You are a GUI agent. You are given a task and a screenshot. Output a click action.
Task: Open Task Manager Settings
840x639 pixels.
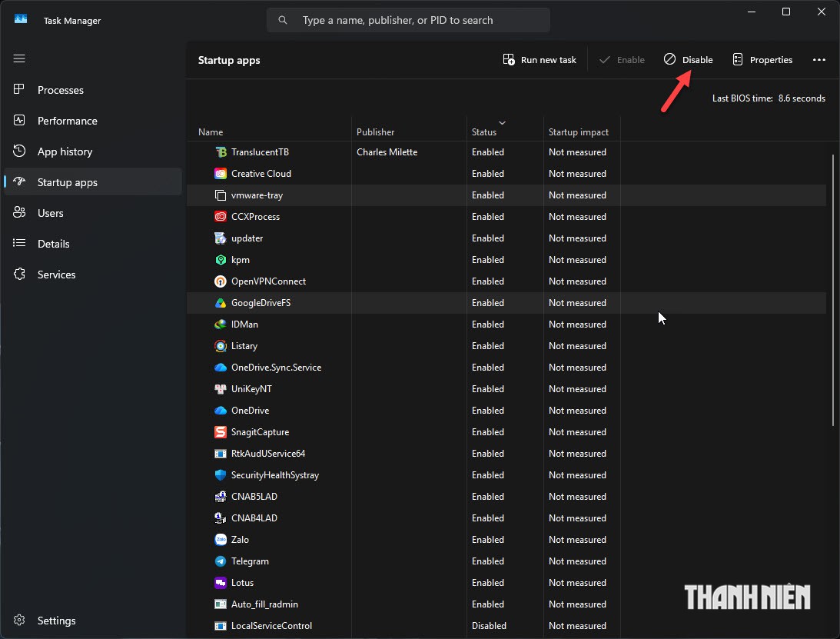pyautogui.click(x=93, y=621)
